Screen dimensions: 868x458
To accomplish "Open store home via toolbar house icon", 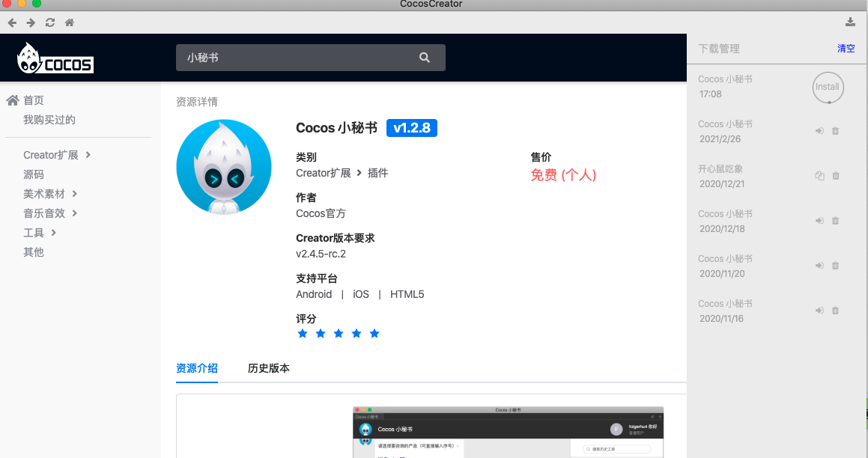I will pos(69,22).
